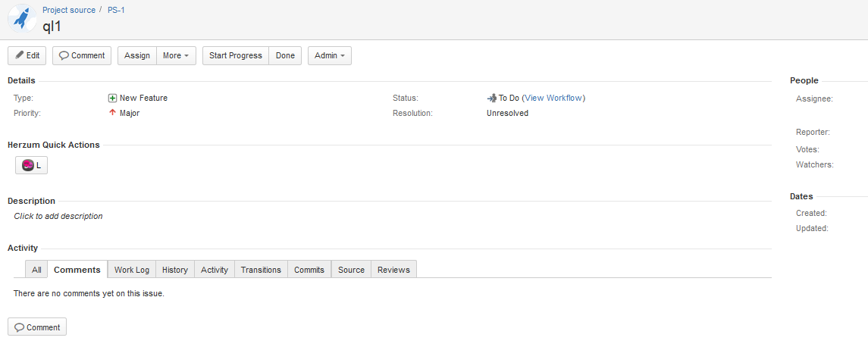This screenshot has width=868, height=344.
Task: Click the Assign button
Action: [137, 56]
